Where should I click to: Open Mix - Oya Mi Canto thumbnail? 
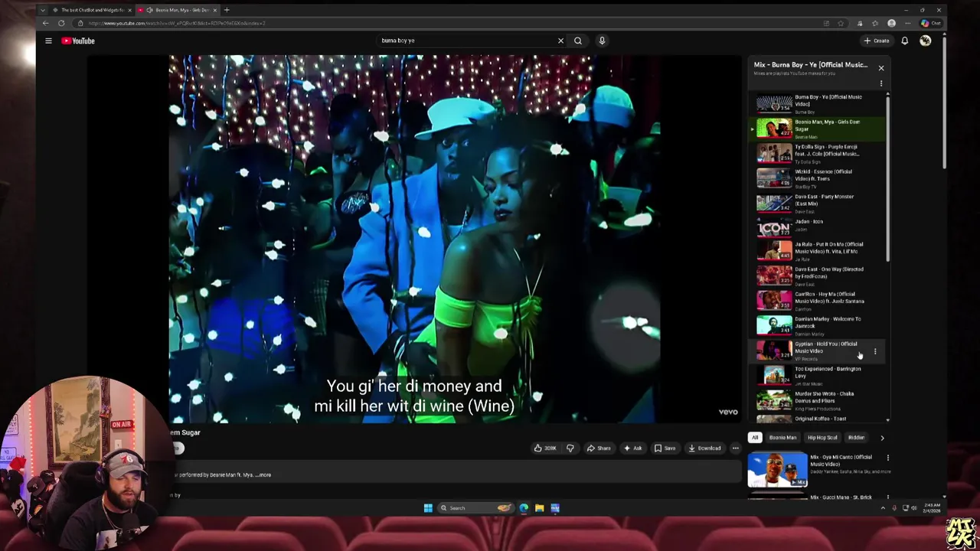[x=777, y=469]
